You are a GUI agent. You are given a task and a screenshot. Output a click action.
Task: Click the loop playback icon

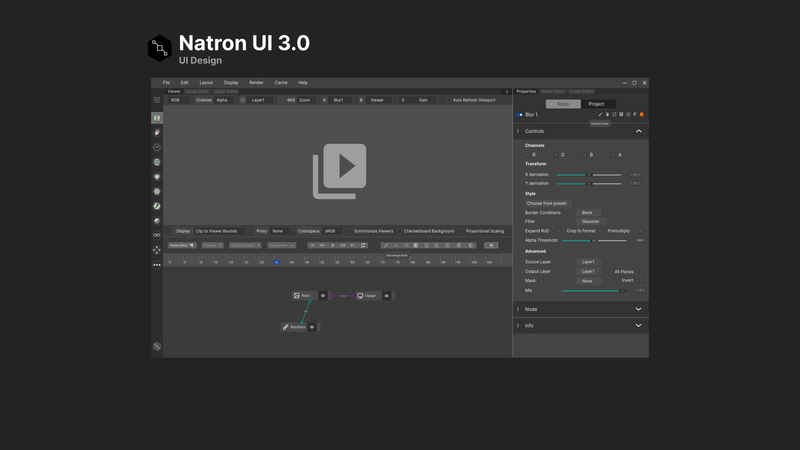click(363, 245)
